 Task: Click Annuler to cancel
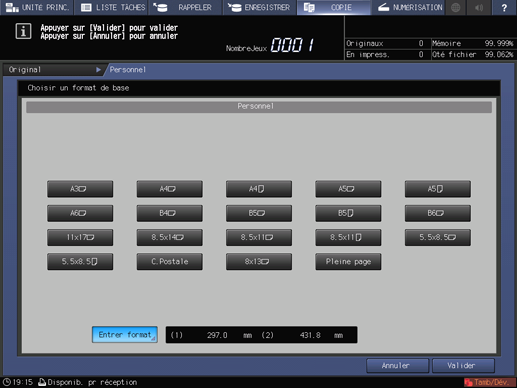[397, 366]
